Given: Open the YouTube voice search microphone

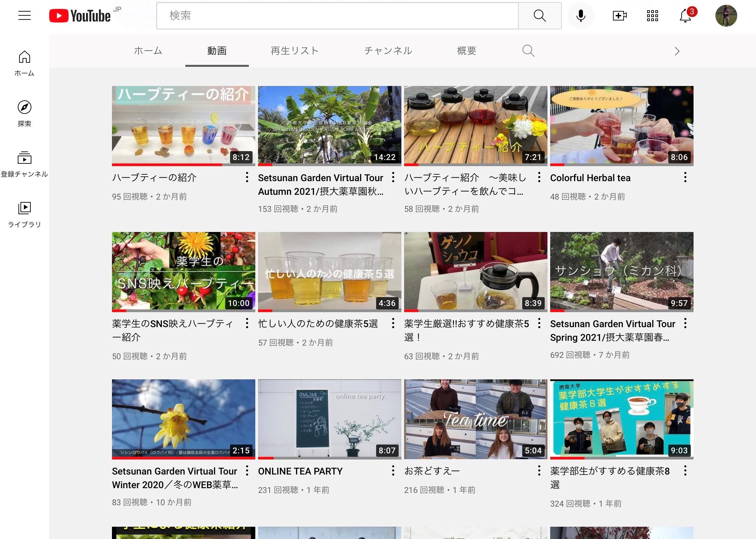Looking at the screenshot, I should (581, 16).
